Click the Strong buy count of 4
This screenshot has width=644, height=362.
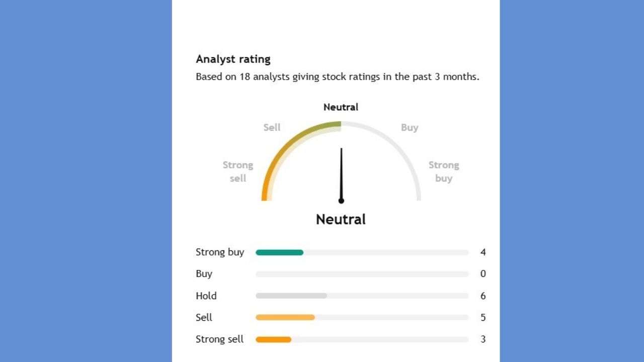click(x=483, y=252)
